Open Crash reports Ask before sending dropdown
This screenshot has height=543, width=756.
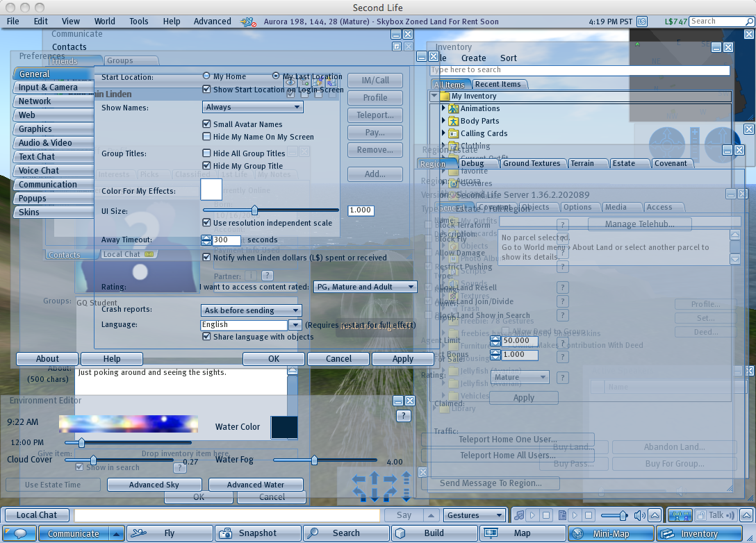[x=252, y=310]
